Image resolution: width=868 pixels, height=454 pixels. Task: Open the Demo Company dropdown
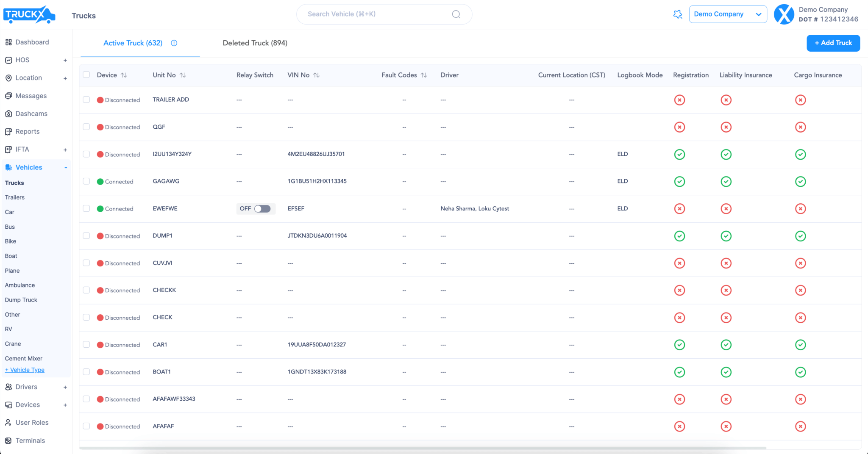[727, 14]
